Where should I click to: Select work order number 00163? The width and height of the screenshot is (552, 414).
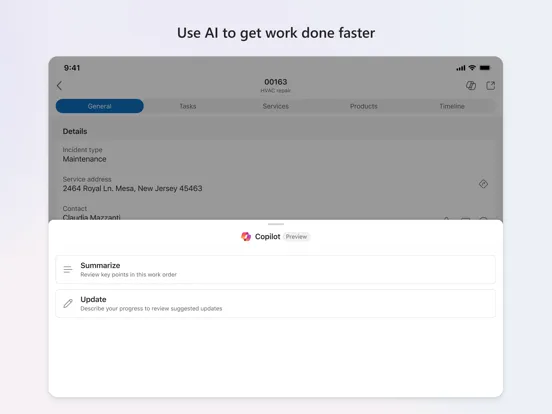click(276, 82)
